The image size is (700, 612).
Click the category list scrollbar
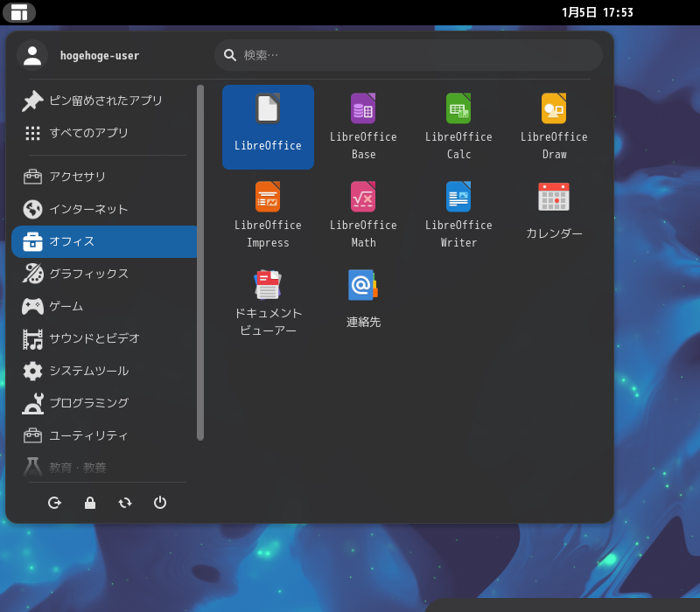coord(200,263)
